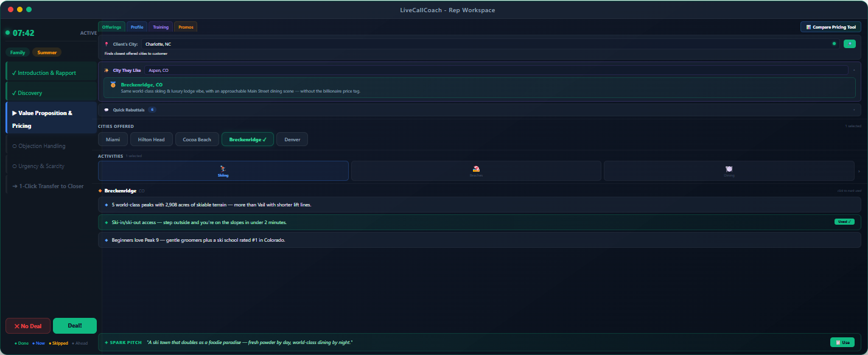Open the Promos tab
The width and height of the screenshot is (868, 355).
[x=186, y=27]
